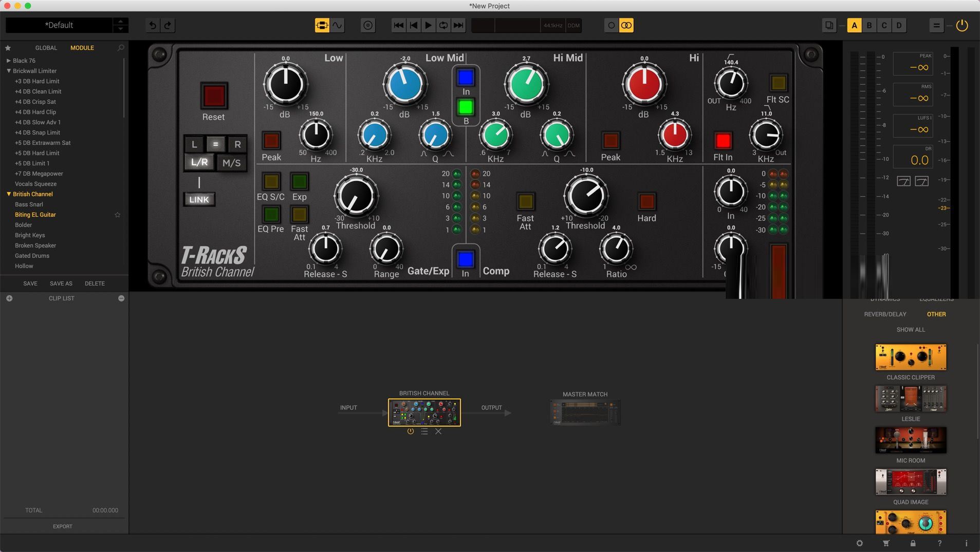Bypass British Channel module power icon
This screenshot has width=980, height=552.
(410, 431)
